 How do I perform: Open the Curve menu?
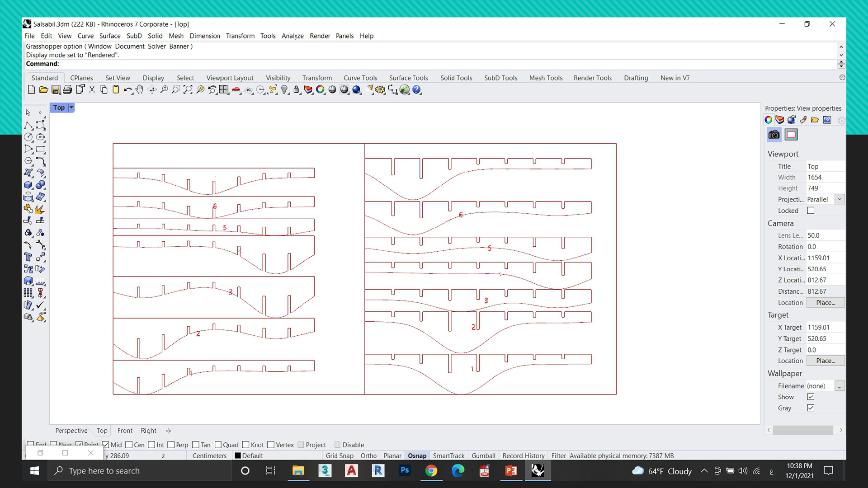86,36
